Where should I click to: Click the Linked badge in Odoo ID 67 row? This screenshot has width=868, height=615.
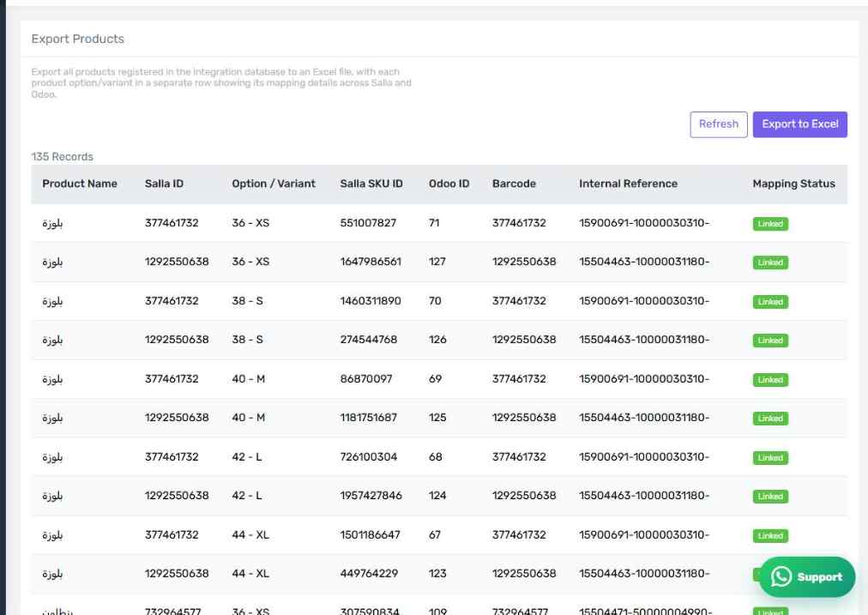[770, 536]
